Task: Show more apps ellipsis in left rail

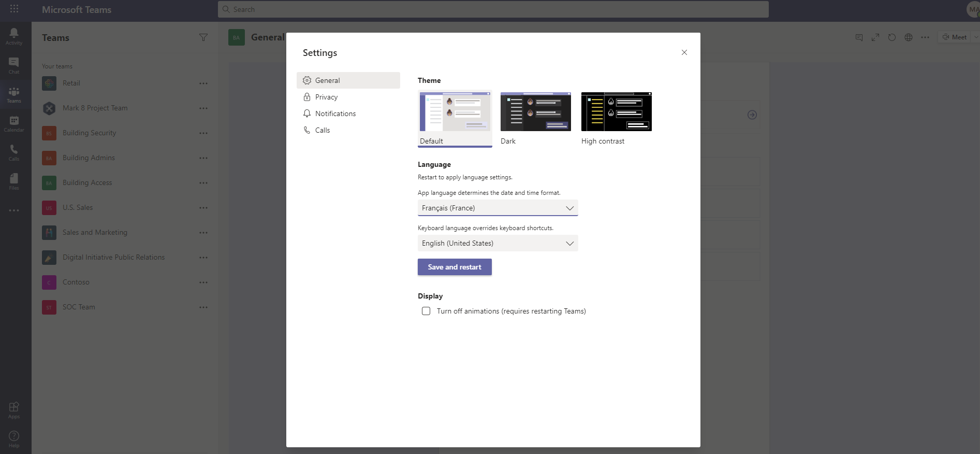Action: (14, 210)
